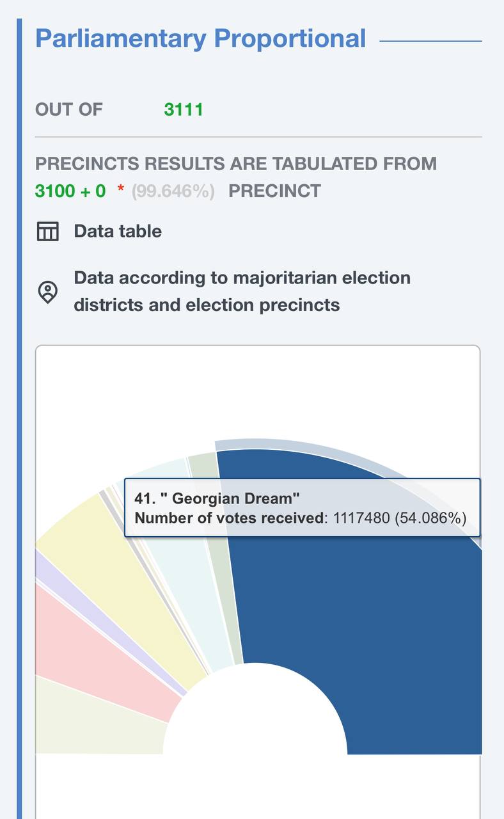
Task: Click the green 3100 + 0 count
Action: point(70,191)
